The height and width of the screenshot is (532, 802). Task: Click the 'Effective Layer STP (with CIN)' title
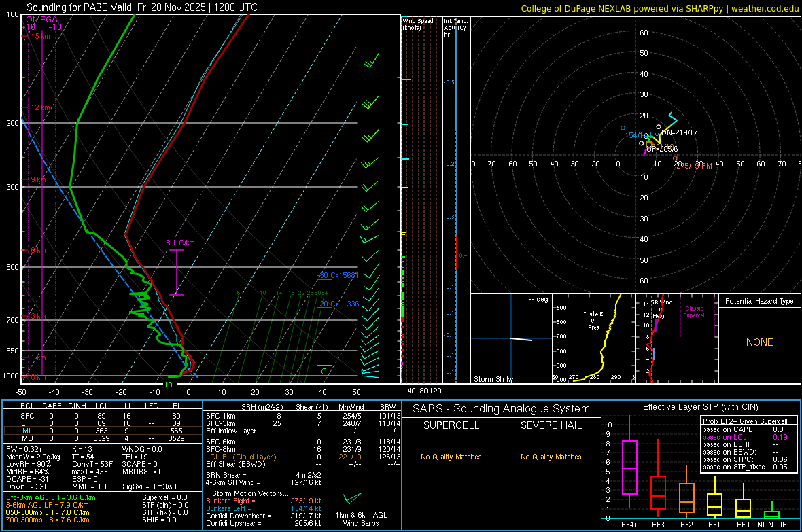tap(701, 407)
